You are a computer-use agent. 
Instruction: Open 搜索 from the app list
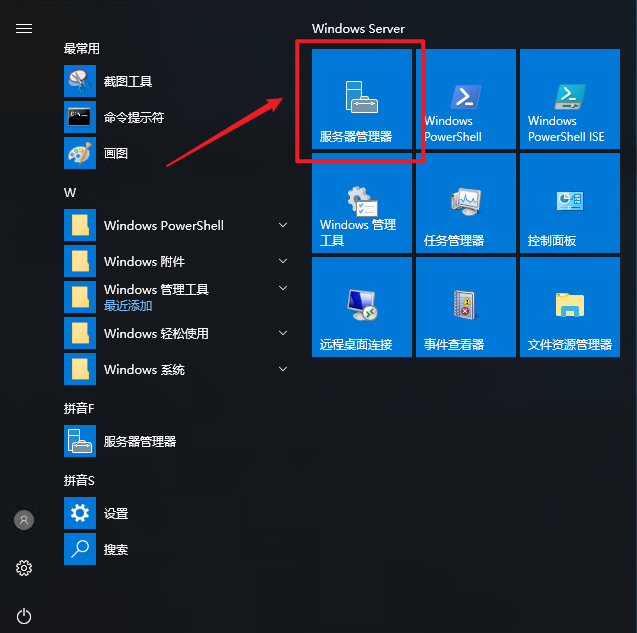[177, 549]
